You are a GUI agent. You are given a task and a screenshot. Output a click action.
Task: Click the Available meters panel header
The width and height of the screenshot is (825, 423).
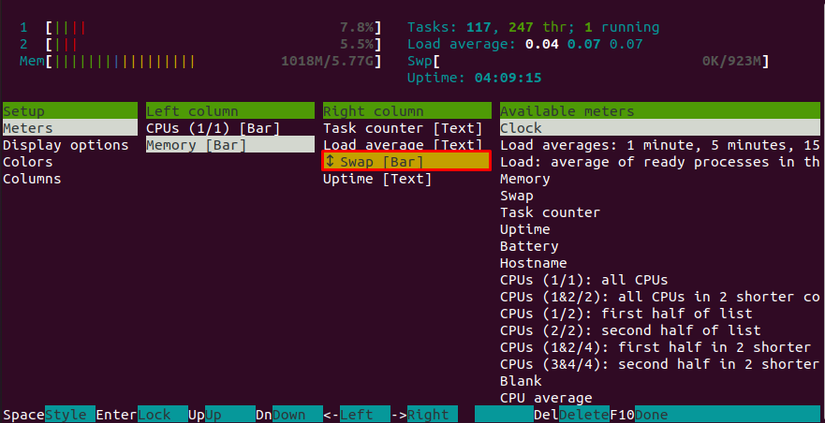(x=660, y=111)
